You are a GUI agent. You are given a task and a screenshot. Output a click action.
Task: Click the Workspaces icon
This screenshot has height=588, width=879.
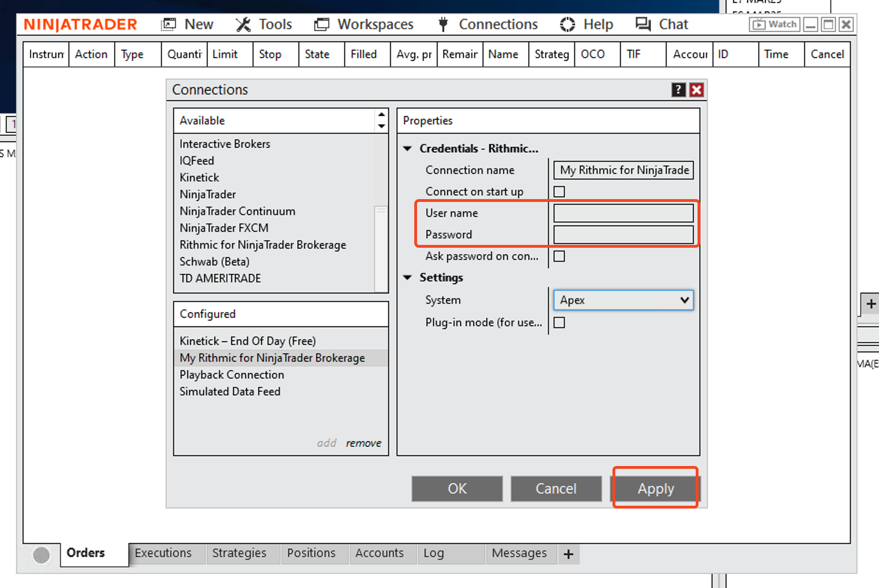pos(322,24)
